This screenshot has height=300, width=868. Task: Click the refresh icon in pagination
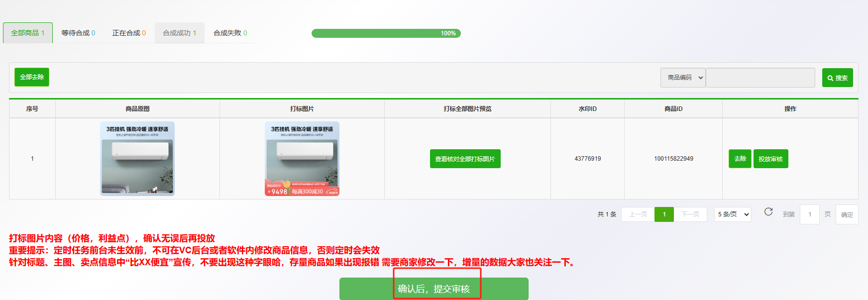click(768, 212)
